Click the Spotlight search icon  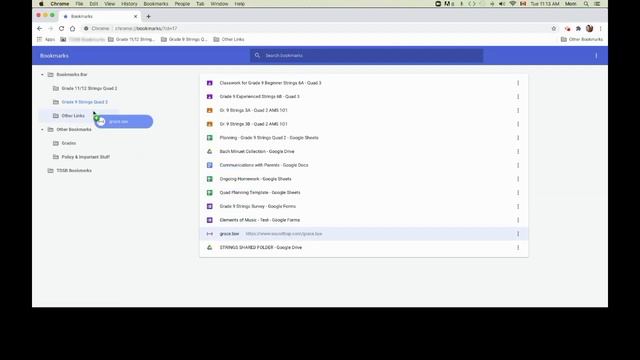point(586,4)
